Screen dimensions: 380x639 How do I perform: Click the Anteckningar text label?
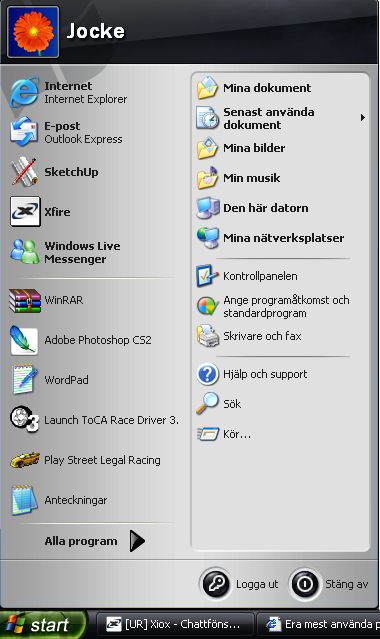pyautogui.click(x=76, y=500)
